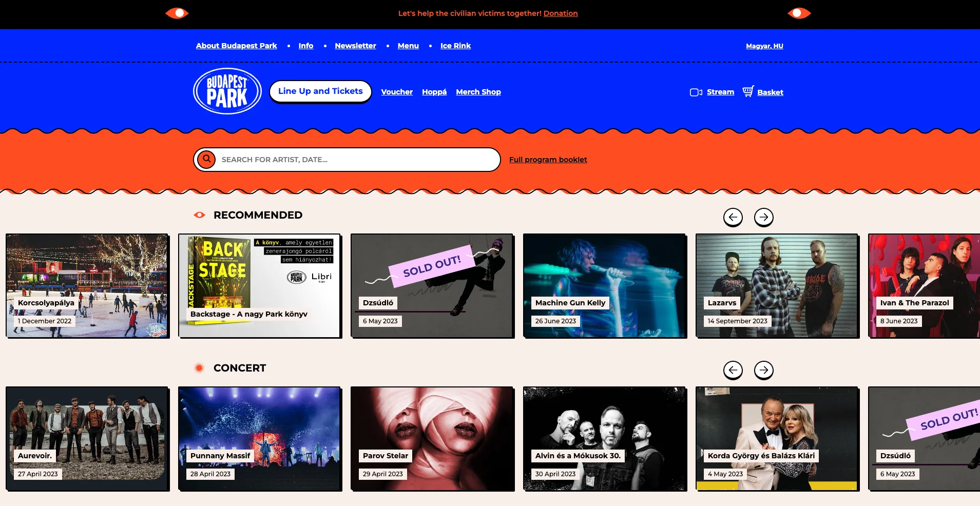Switch language to Magyar, HU
Viewport: 980px width, 506px height.
pyautogui.click(x=764, y=46)
